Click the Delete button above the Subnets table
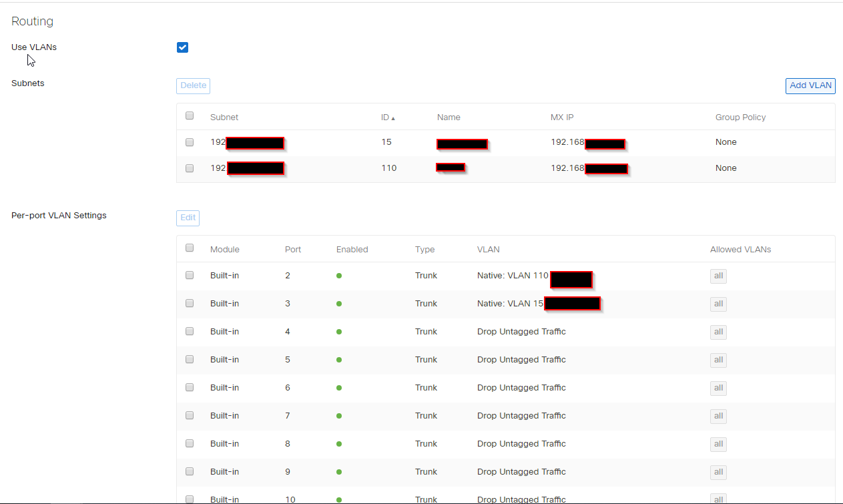The height and width of the screenshot is (504, 843). click(x=193, y=85)
